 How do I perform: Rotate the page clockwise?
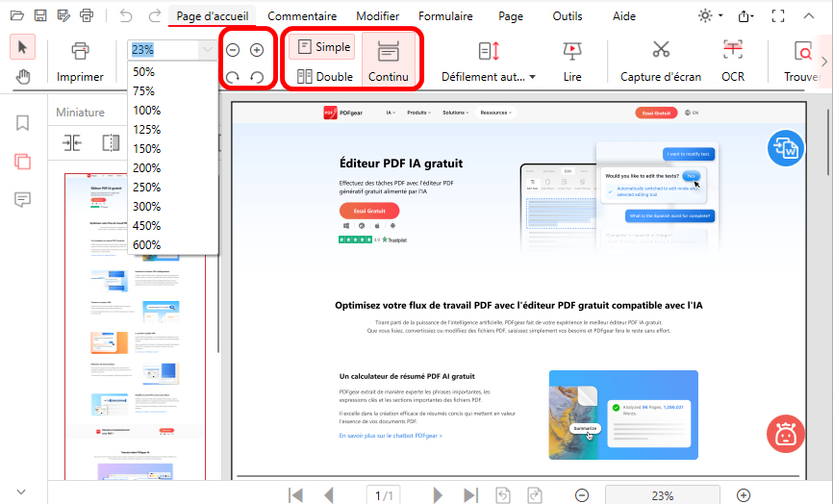[x=233, y=78]
